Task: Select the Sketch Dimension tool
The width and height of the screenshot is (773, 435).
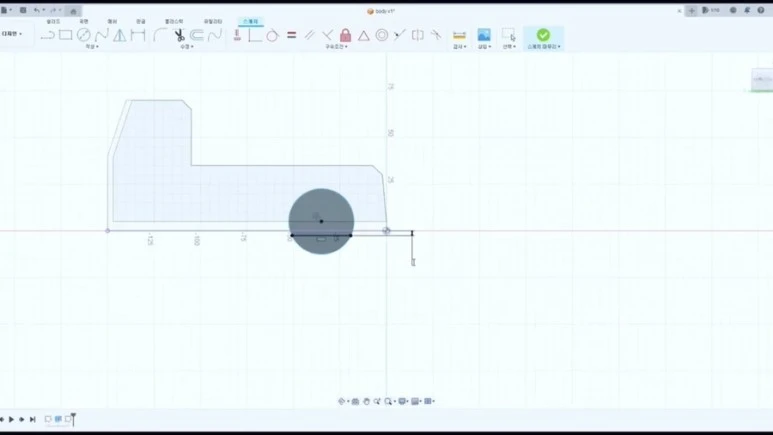Action: (138, 35)
